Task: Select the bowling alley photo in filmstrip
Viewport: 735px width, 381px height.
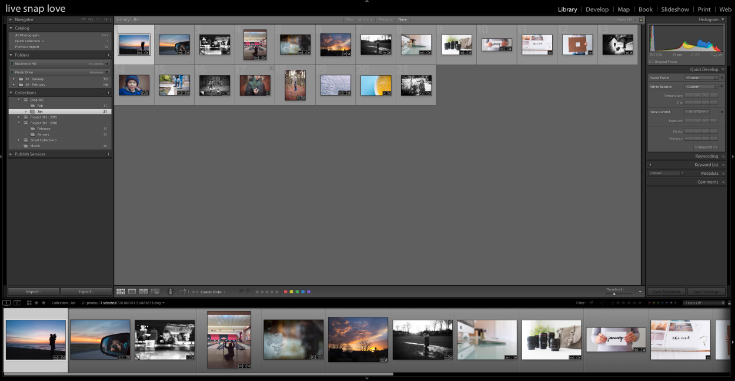Action: [229, 340]
